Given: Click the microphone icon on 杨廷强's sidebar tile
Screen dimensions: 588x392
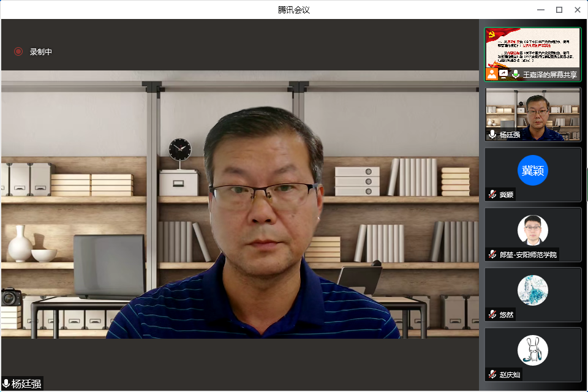Looking at the screenshot, I should pyautogui.click(x=492, y=135).
